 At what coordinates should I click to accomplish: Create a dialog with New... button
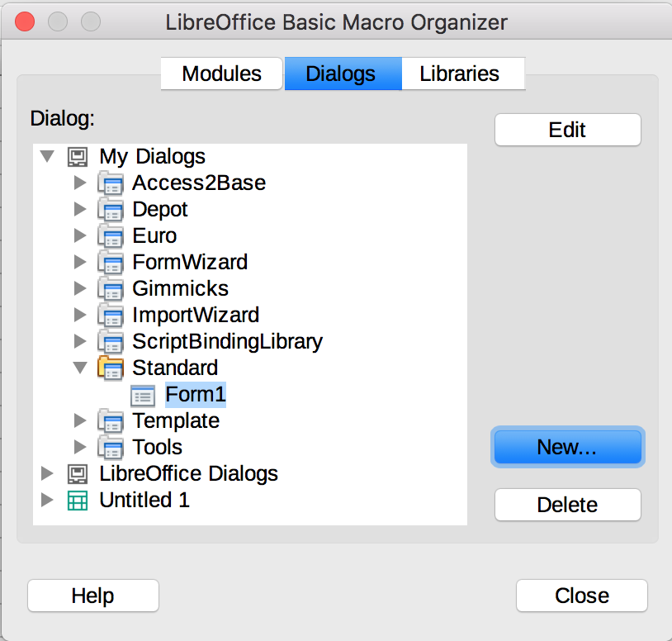point(567,447)
